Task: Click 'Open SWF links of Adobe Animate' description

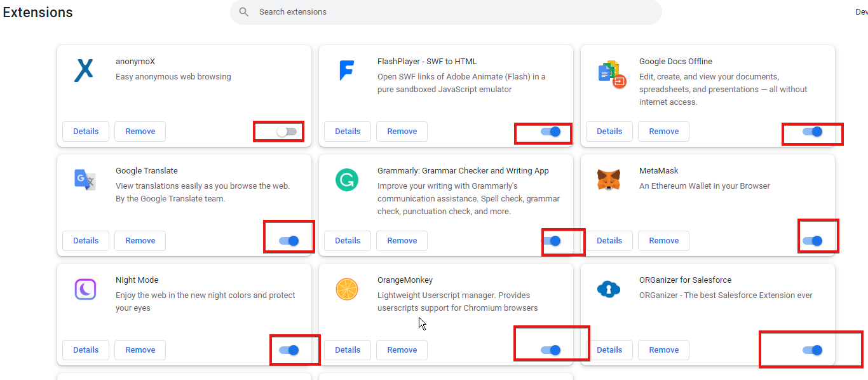Action: (461, 83)
